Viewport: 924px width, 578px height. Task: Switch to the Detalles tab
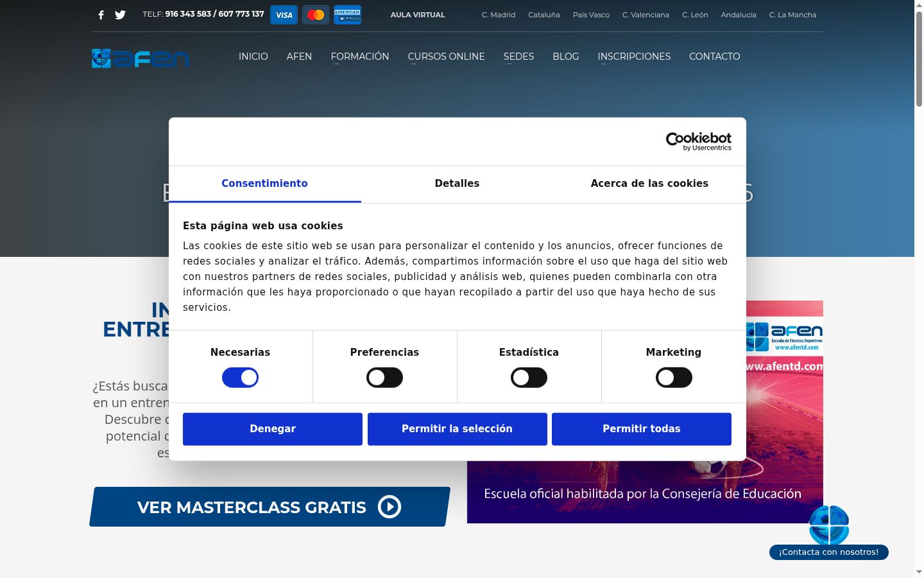[x=457, y=184]
